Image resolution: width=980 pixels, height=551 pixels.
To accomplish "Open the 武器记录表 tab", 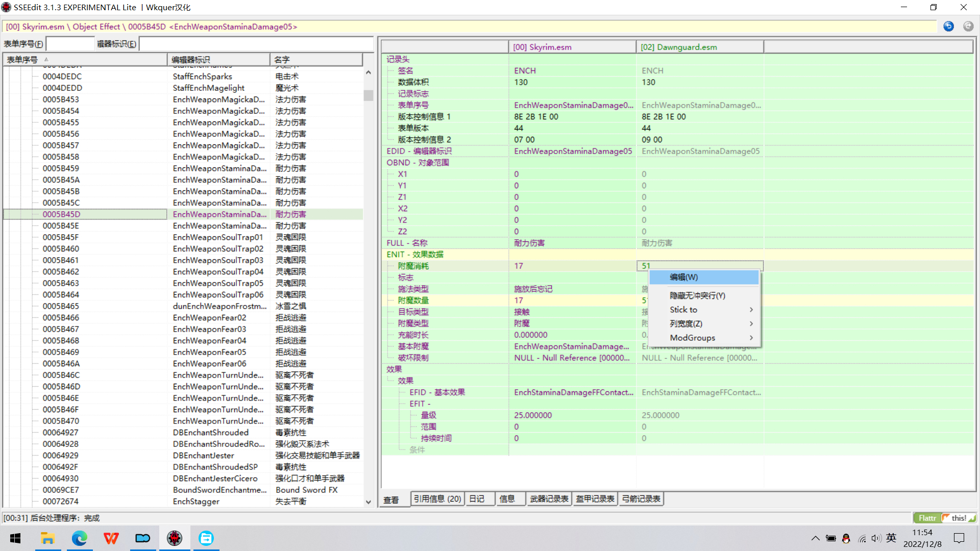I will click(x=549, y=499).
